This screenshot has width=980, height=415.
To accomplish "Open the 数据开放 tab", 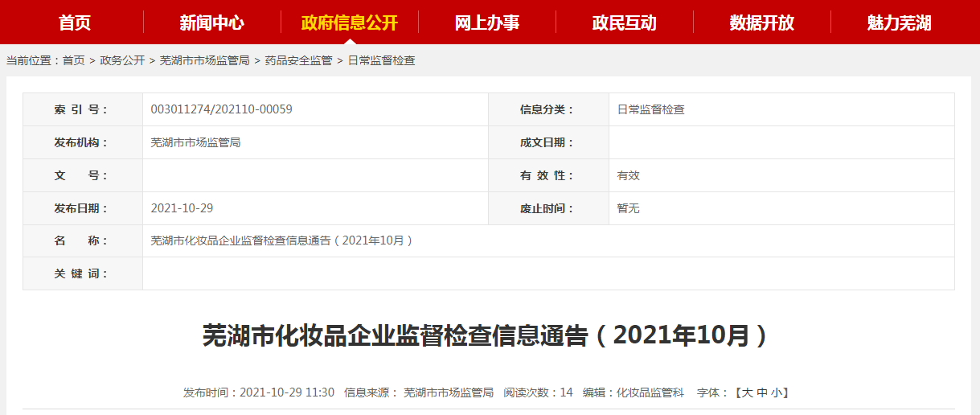I will (762, 23).
